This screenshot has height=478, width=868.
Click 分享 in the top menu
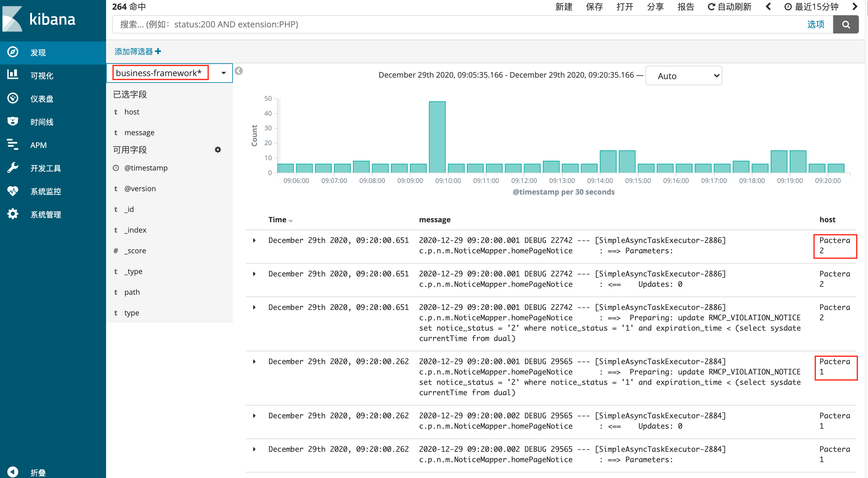coord(655,7)
